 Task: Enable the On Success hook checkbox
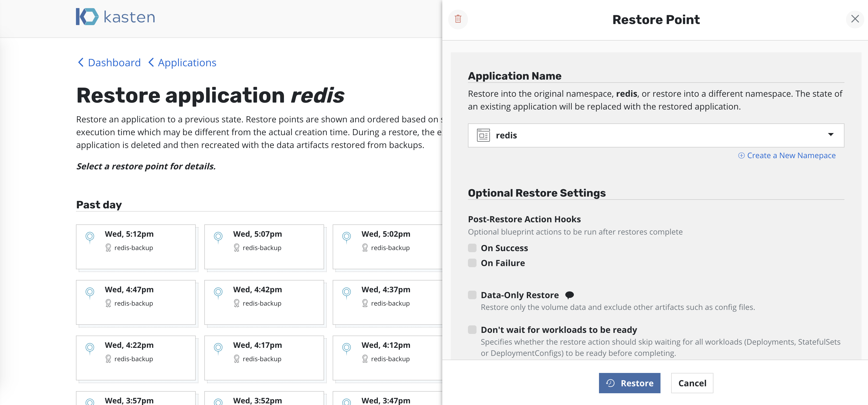click(472, 248)
